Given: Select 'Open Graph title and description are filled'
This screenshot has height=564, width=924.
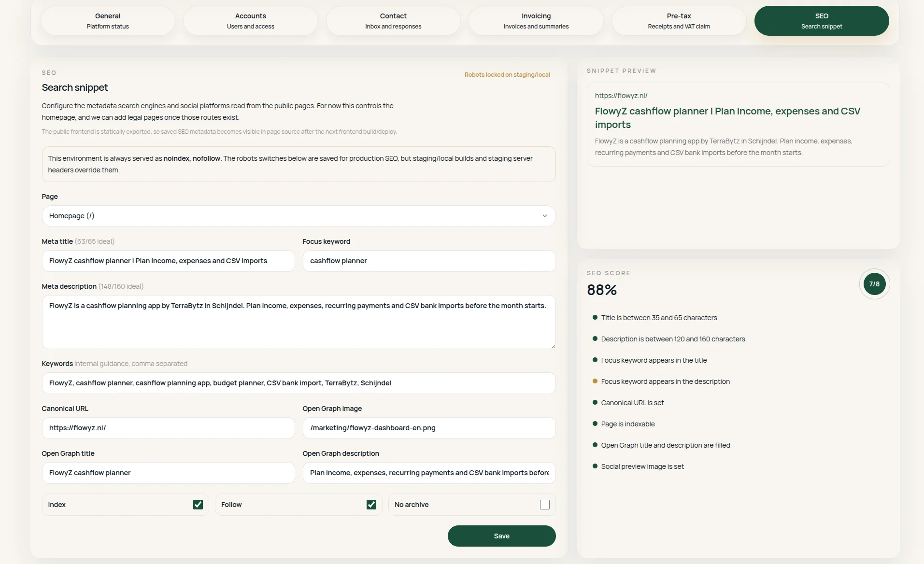Looking at the screenshot, I should (x=666, y=445).
